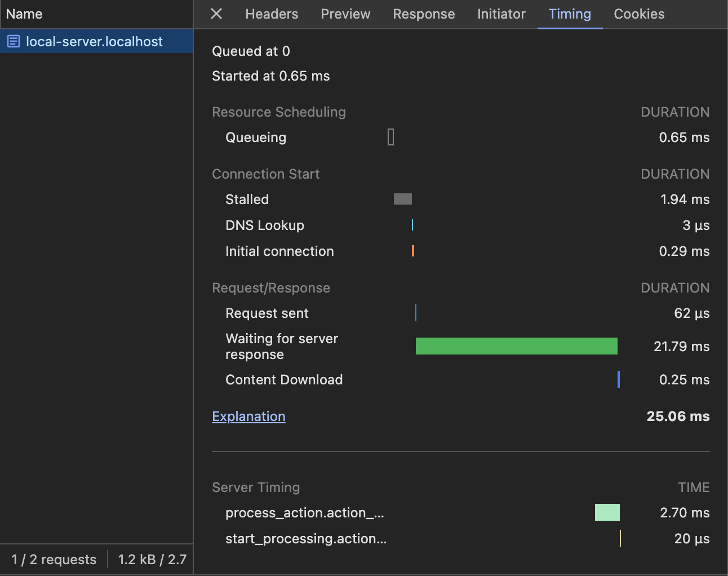This screenshot has width=728, height=576.
Task: Click the gray Stalled timing bar
Action: point(402,199)
